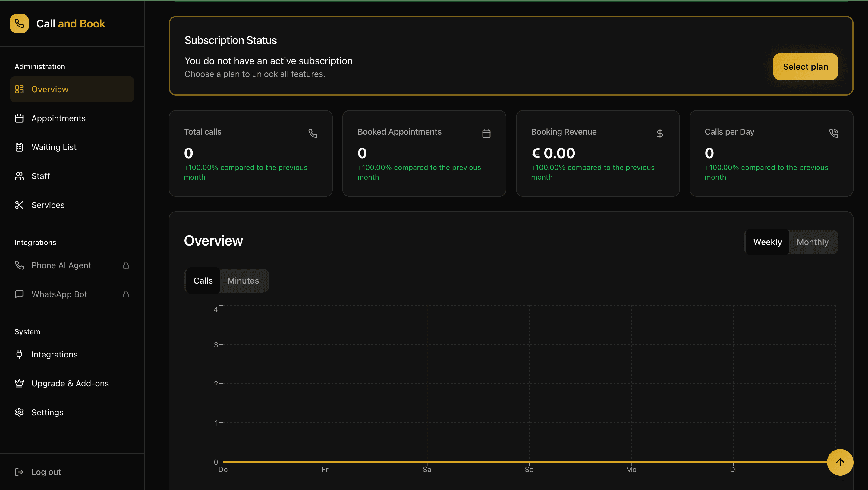Viewport: 868px width, 490px height.
Task: Click the Booking Revenue dollar icon
Action: click(x=659, y=133)
